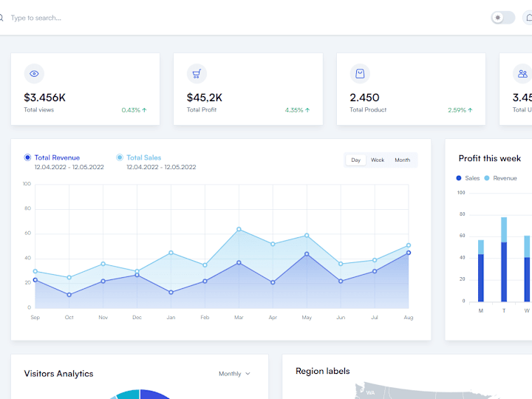Switch chart to Week view
The image size is (532, 399).
click(378, 160)
